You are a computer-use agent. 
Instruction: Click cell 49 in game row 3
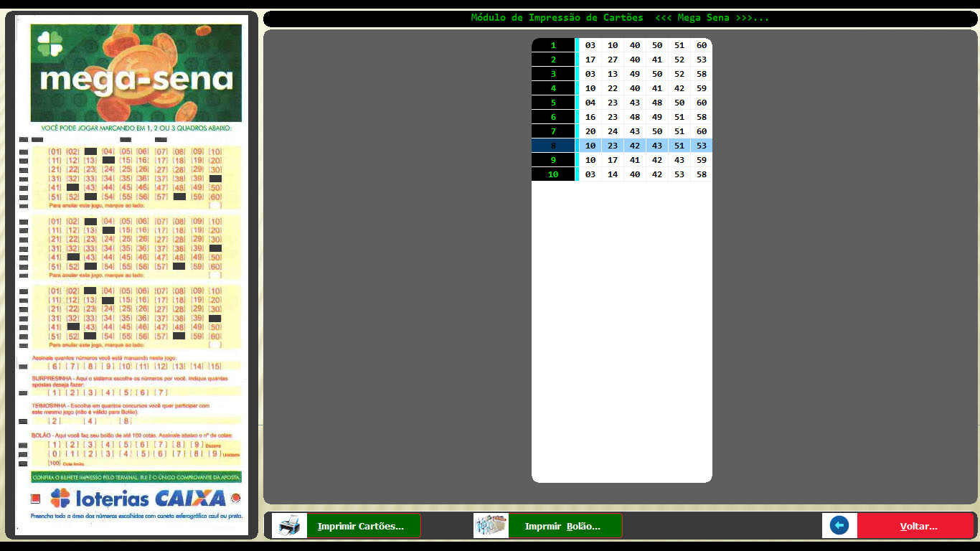click(x=635, y=74)
